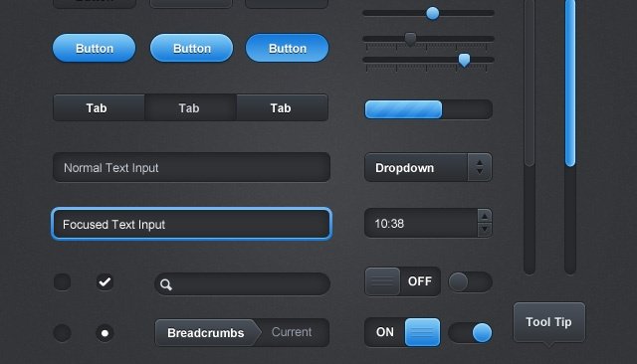Decrease time with the down stepper arrow
Screen dimensions: 637x364
coord(485,230)
